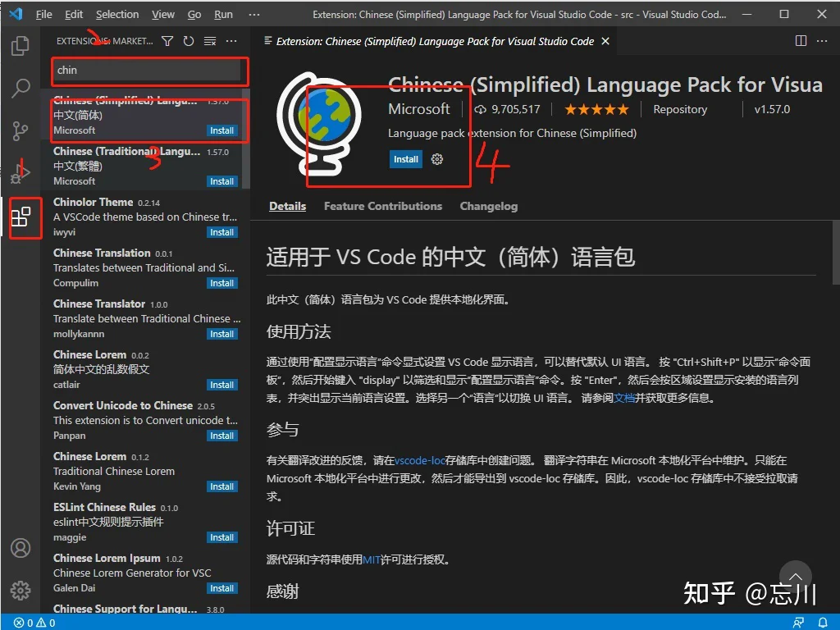Open the MIT license link
Screen dimensions: 840x630
372,559
